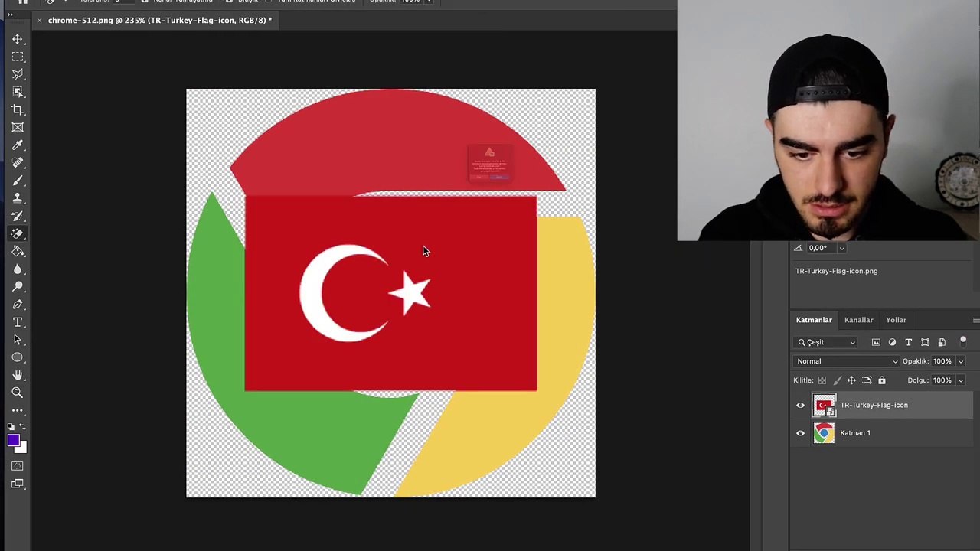Hide the Katman 1 layer
This screenshot has height=551, width=980.
tap(800, 433)
